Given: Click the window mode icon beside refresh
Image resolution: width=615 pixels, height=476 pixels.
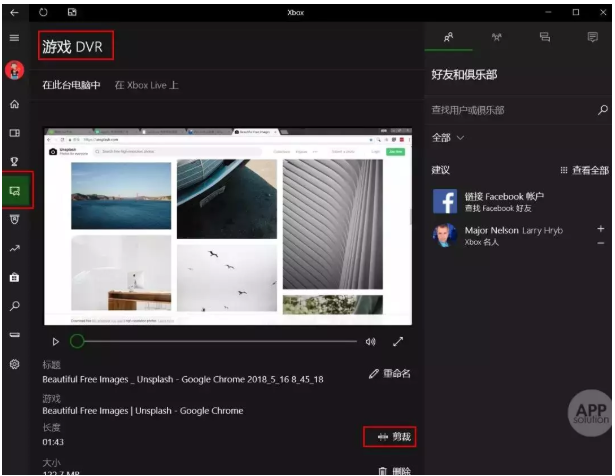Looking at the screenshot, I should 72,12.
